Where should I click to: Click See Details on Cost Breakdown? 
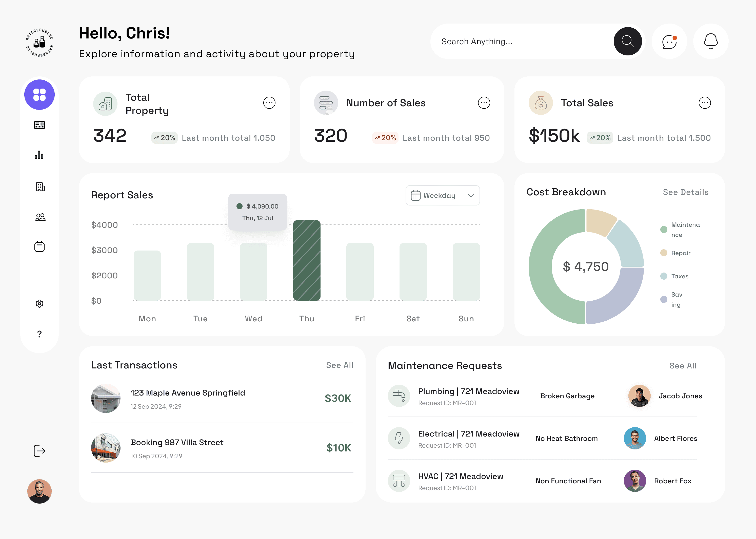coord(686,192)
